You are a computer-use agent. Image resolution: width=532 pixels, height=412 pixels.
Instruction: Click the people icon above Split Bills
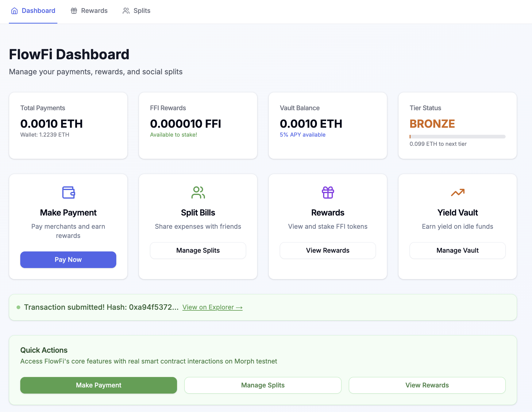tap(198, 192)
